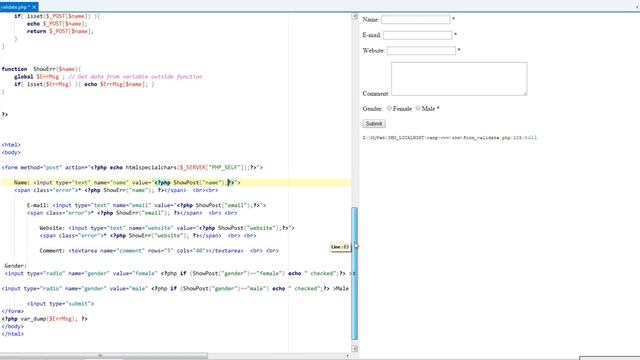Click the closing </form> tag line

coord(13,311)
